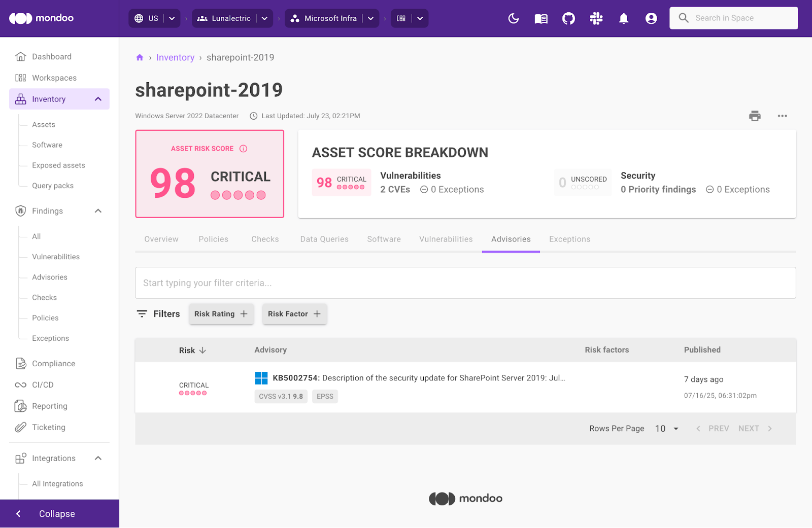Open the region selector dropdown showing US
The image size is (812, 528).
pyautogui.click(x=171, y=18)
